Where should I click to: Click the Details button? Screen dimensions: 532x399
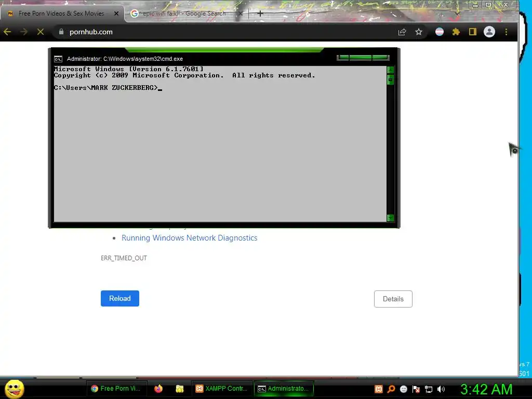pos(393,299)
